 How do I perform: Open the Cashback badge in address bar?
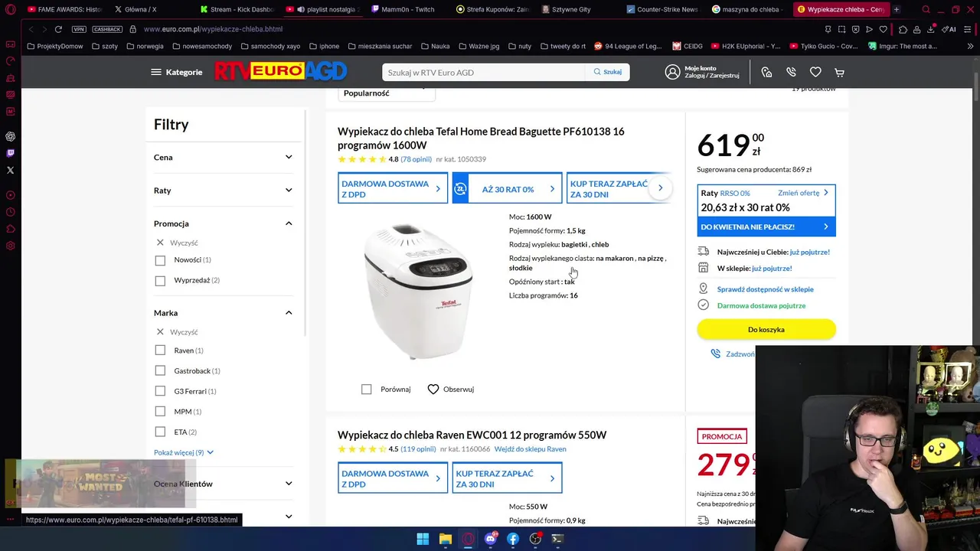(x=107, y=29)
